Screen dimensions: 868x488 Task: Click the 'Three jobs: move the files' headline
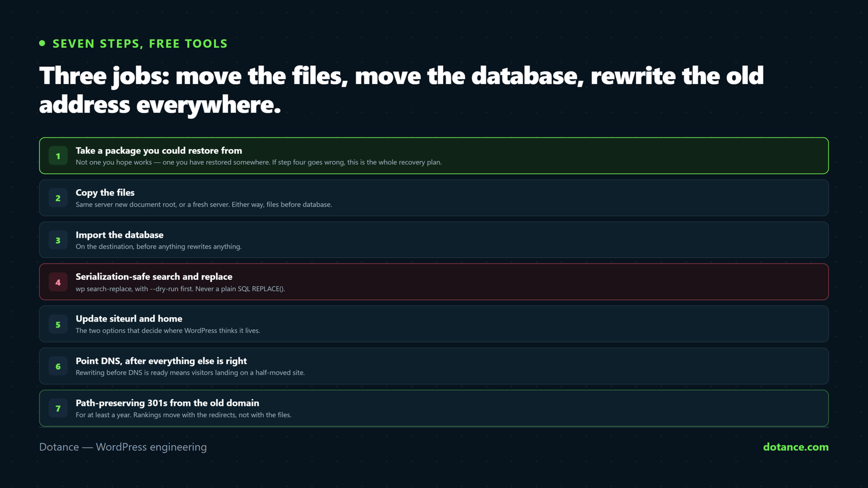coord(401,90)
